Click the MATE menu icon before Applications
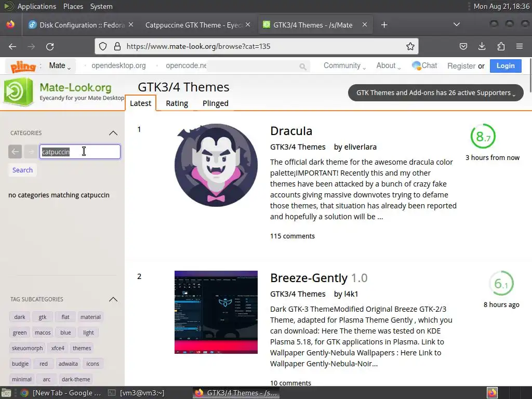 pyautogui.click(x=8, y=6)
